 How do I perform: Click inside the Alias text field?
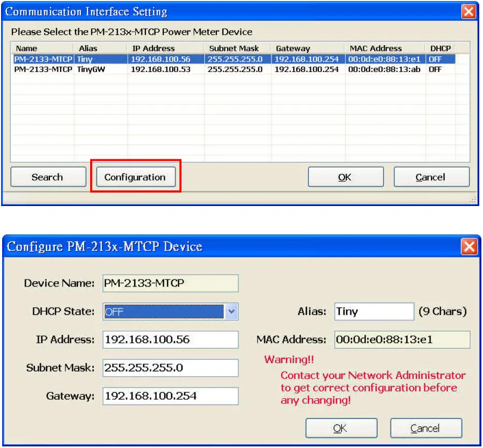373,311
